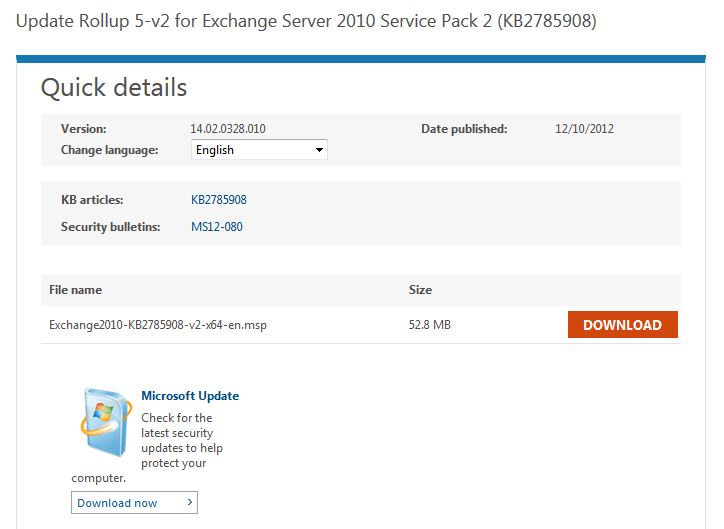Screen dimensions: 724x529
Task: Click the Security bulletins label
Action: tap(110, 227)
